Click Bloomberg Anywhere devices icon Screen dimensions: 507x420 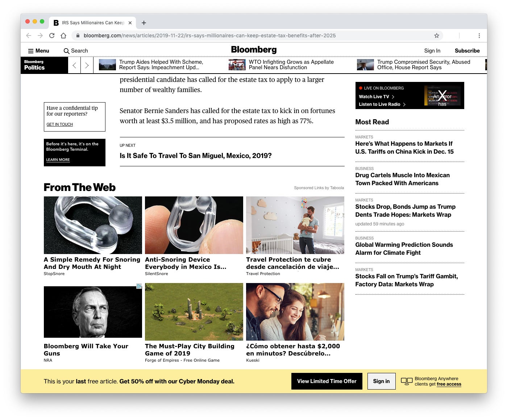pyautogui.click(x=407, y=381)
